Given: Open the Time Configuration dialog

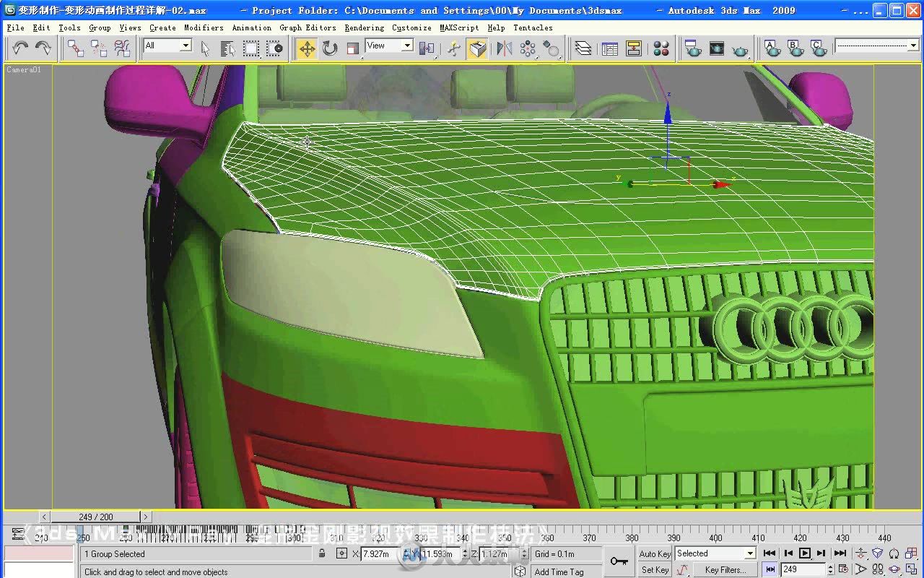Looking at the screenshot, I should click(843, 570).
